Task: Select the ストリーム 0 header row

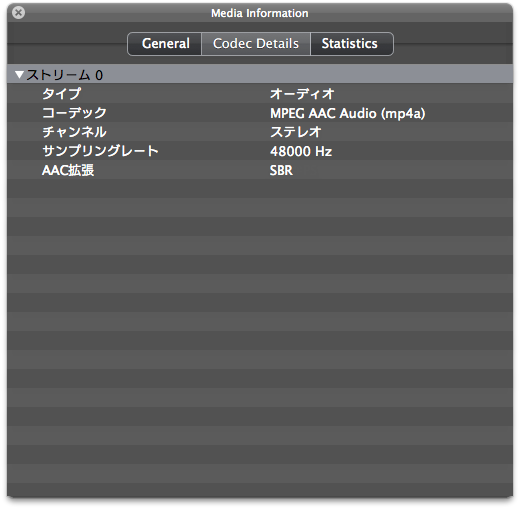Action: click(260, 74)
